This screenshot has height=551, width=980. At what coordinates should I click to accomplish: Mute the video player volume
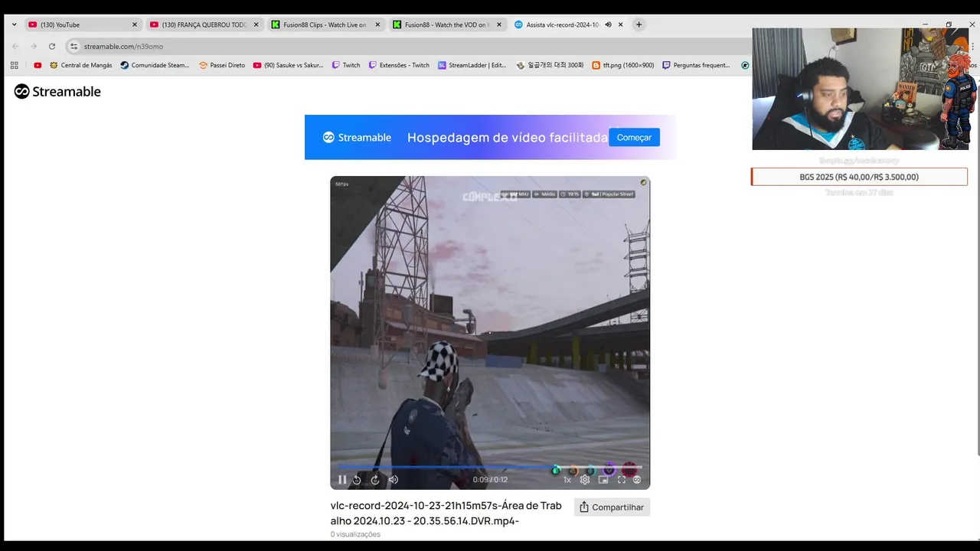[x=394, y=480]
